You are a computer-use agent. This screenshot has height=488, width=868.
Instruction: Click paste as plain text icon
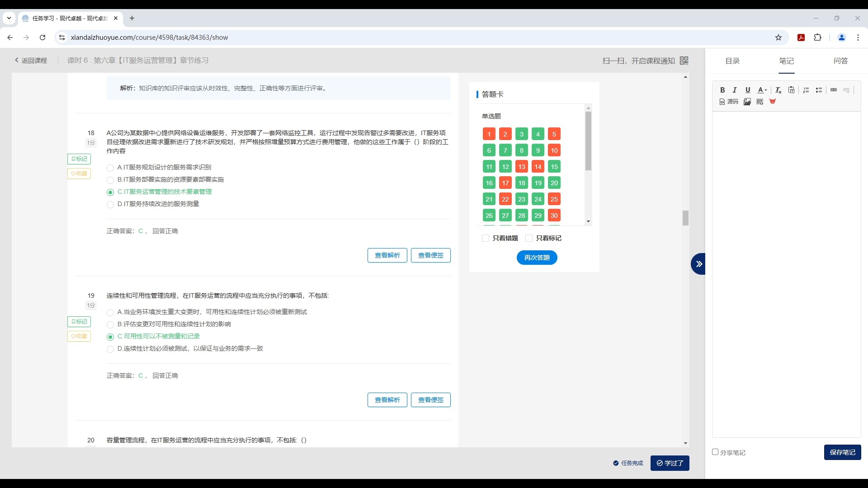point(791,90)
